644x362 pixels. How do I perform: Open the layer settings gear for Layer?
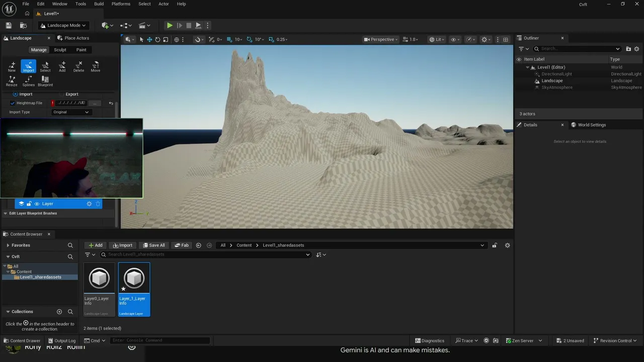click(90, 204)
